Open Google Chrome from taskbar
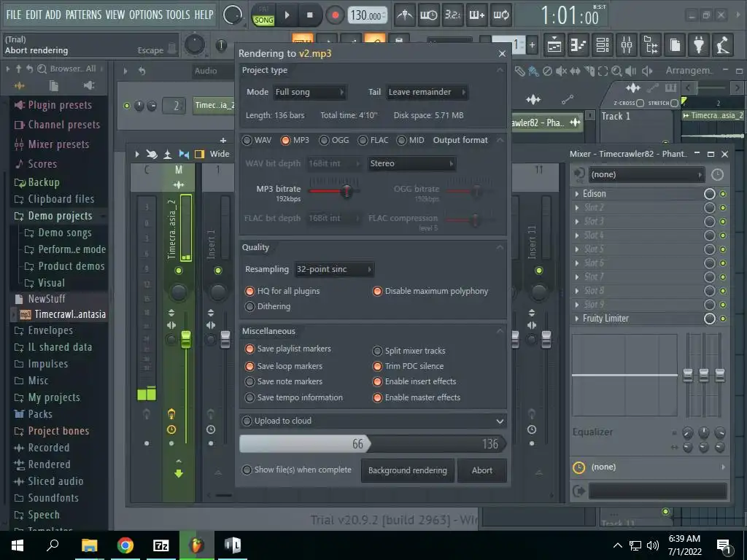Viewport: 747px width, 560px height. [x=125, y=545]
